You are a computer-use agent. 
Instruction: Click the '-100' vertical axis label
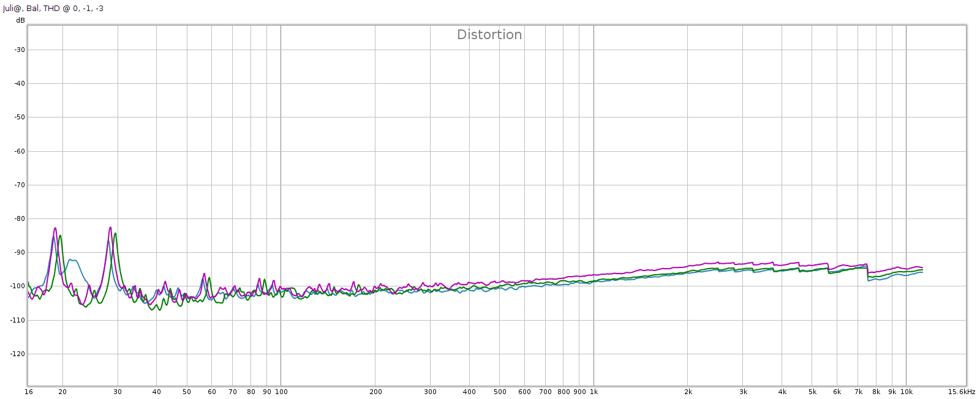(x=18, y=286)
